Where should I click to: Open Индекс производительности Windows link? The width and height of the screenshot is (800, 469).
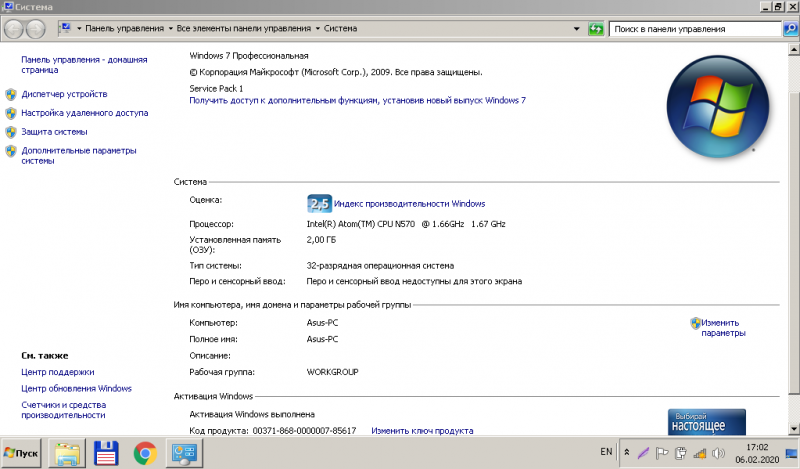(x=409, y=204)
